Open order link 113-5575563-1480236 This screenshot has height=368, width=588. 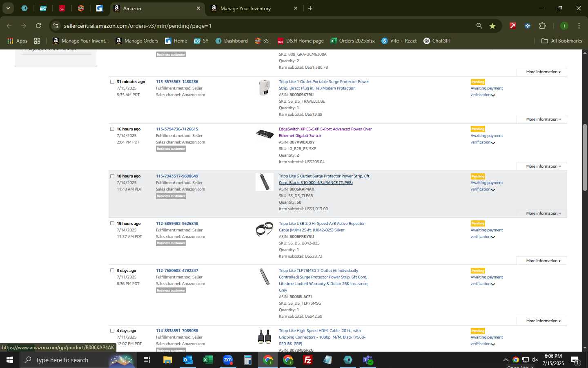coord(177,82)
